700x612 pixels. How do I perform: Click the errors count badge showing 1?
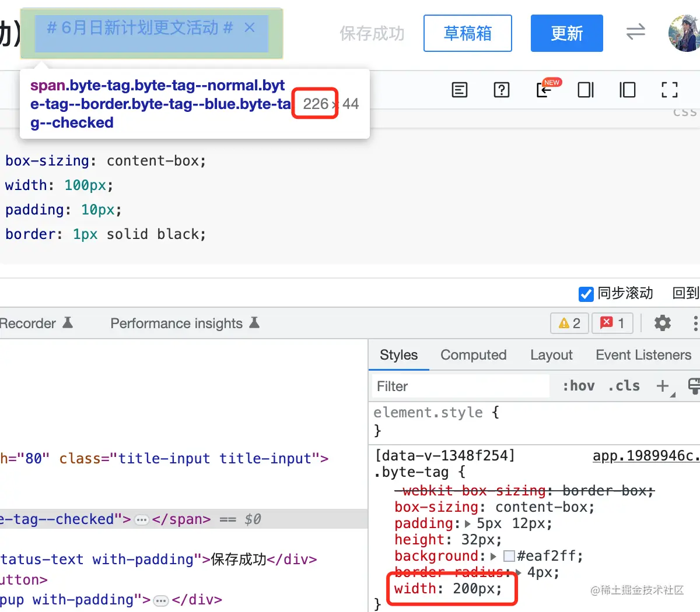point(612,323)
